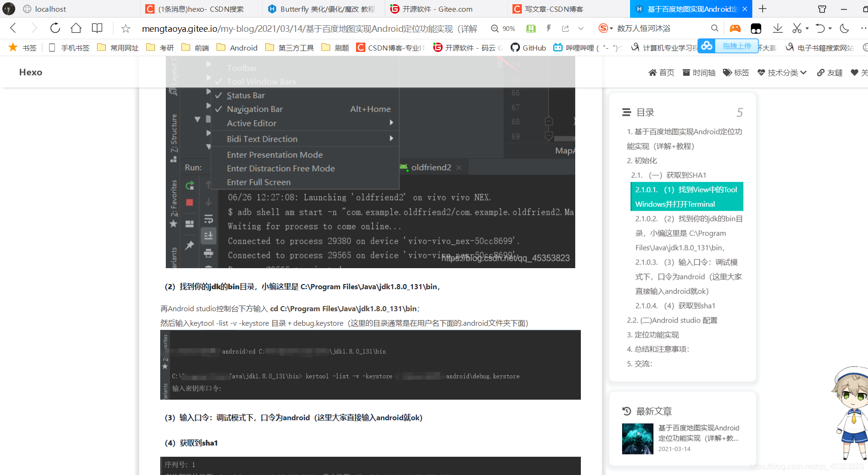Open the 常用网址 bookmark folder

(x=118, y=48)
